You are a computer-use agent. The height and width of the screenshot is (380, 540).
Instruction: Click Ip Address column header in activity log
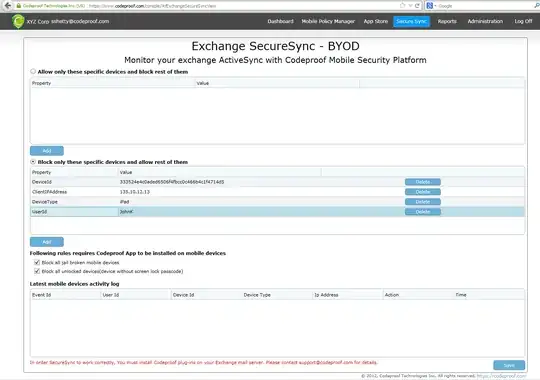348,295
